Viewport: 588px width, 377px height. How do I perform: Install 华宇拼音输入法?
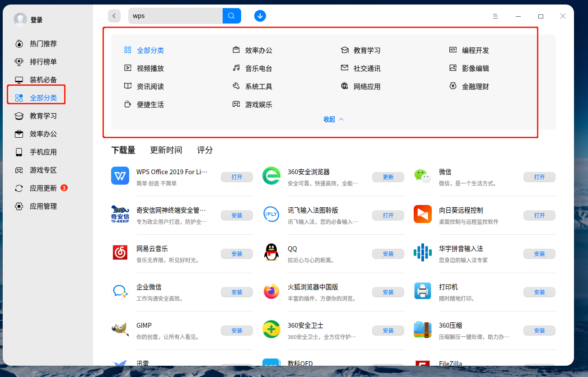pyautogui.click(x=540, y=254)
